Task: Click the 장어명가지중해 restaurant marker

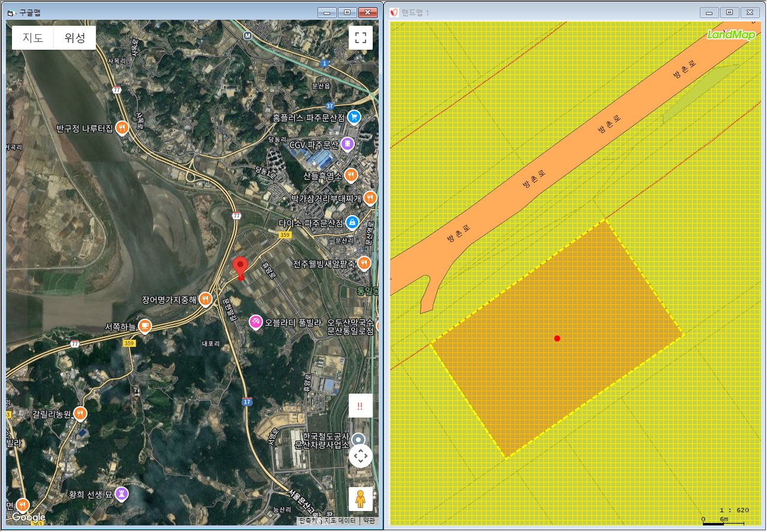Action: [206, 299]
